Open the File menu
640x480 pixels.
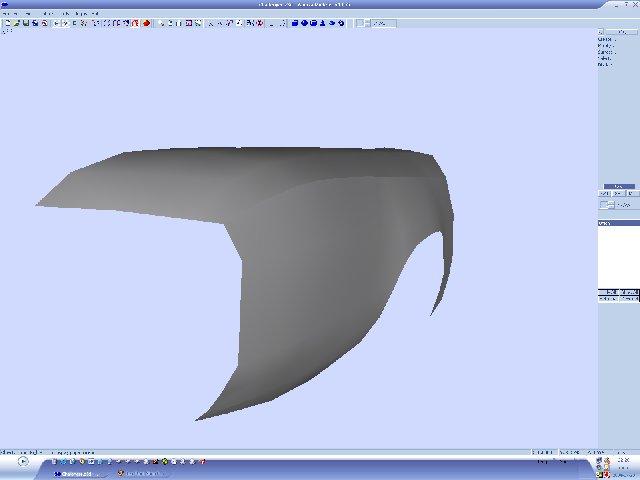tap(8, 13)
